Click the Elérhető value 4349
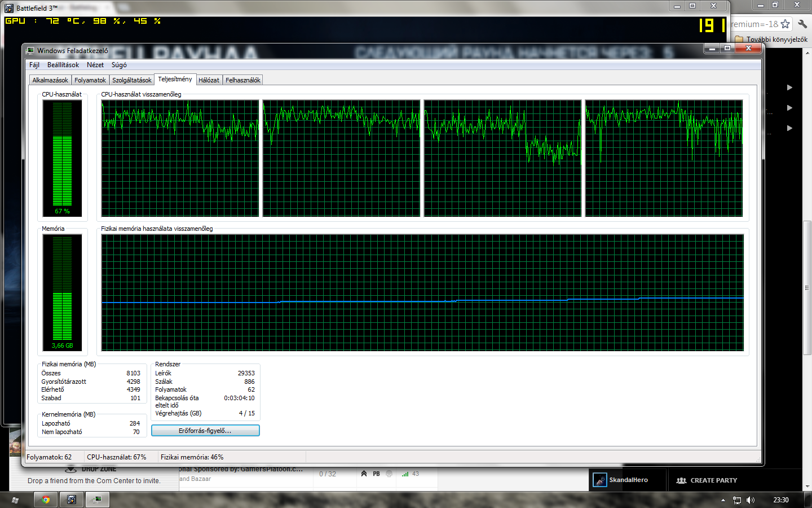This screenshot has height=508, width=812. (133, 389)
